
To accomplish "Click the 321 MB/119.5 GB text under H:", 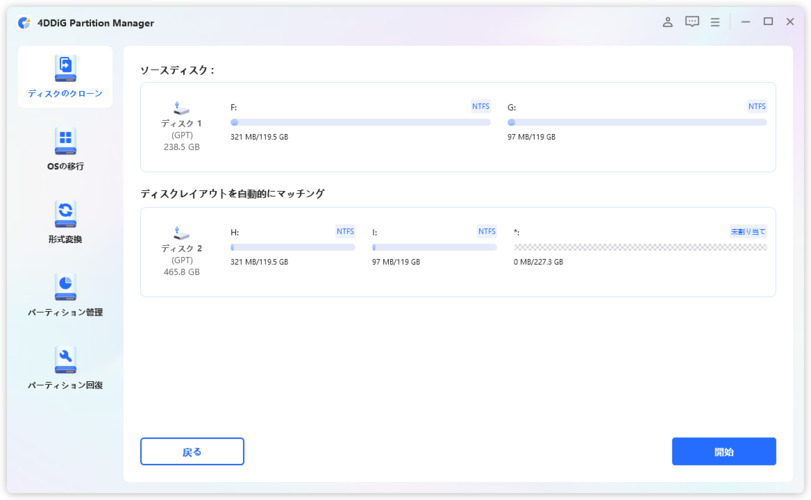I will [x=259, y=262].
